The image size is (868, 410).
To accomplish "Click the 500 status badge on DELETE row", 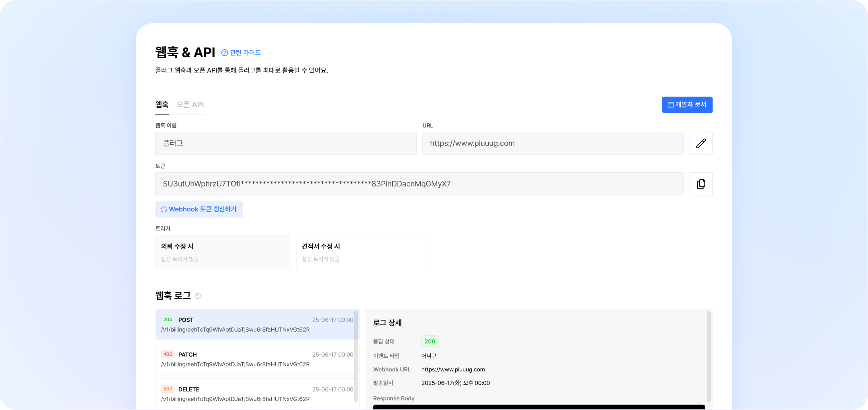I will [168, 389].
